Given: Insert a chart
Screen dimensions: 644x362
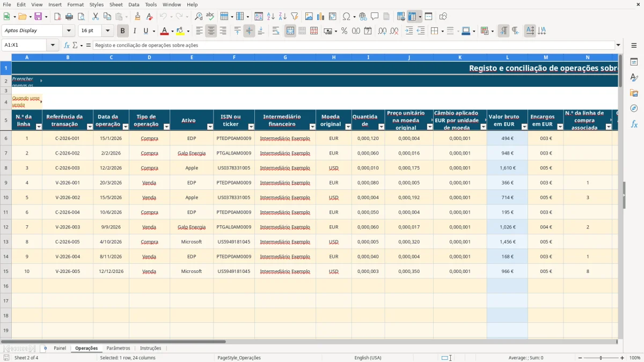Looking at the screenshot, I should point(321,17).
